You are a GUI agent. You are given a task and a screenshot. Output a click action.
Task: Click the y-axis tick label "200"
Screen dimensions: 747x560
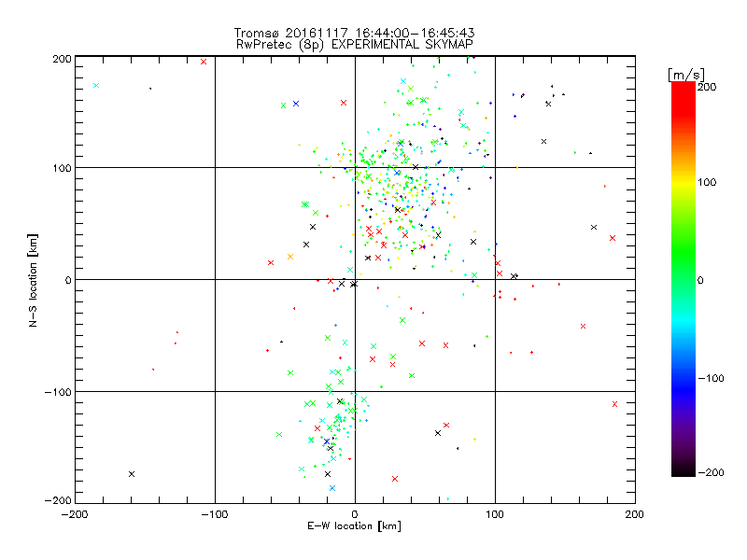coord(63,59)
